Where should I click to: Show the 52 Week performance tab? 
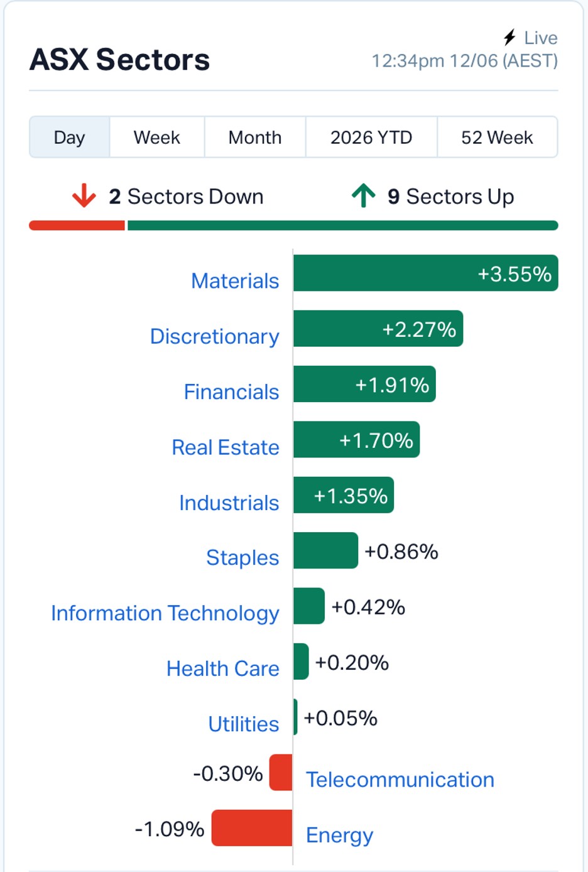497,137
